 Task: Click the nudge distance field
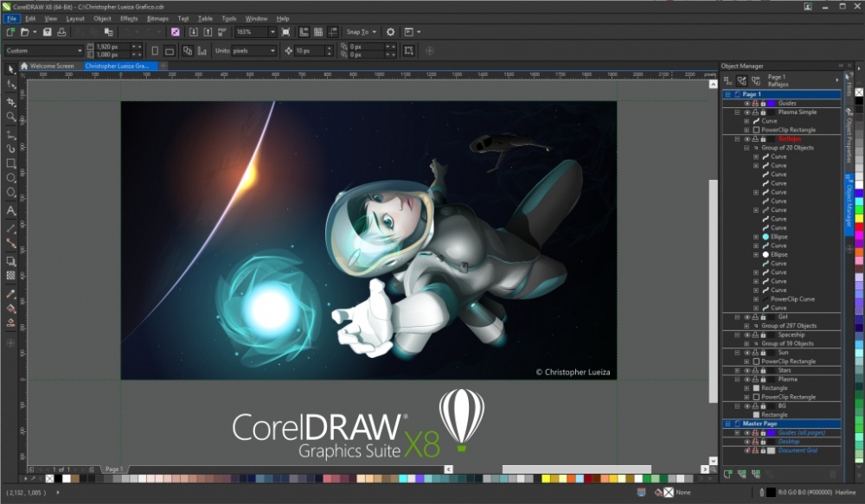(310, 51)
